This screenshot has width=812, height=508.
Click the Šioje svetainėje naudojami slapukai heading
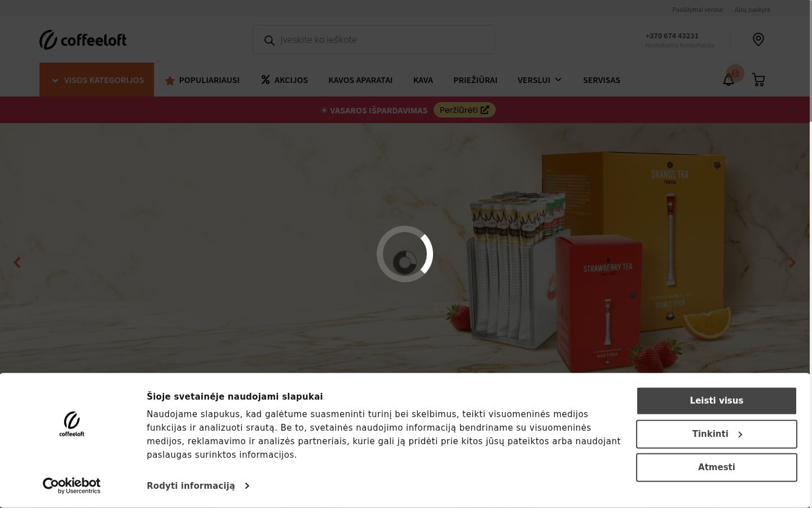[235, 396]
